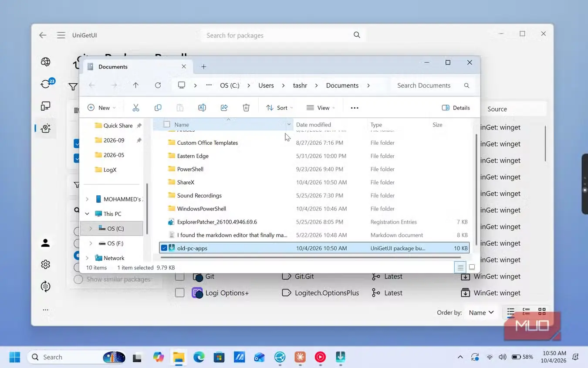Click the Search Documents field
The height and width of the screenshot is (368, 588).
tap(433, 85)
